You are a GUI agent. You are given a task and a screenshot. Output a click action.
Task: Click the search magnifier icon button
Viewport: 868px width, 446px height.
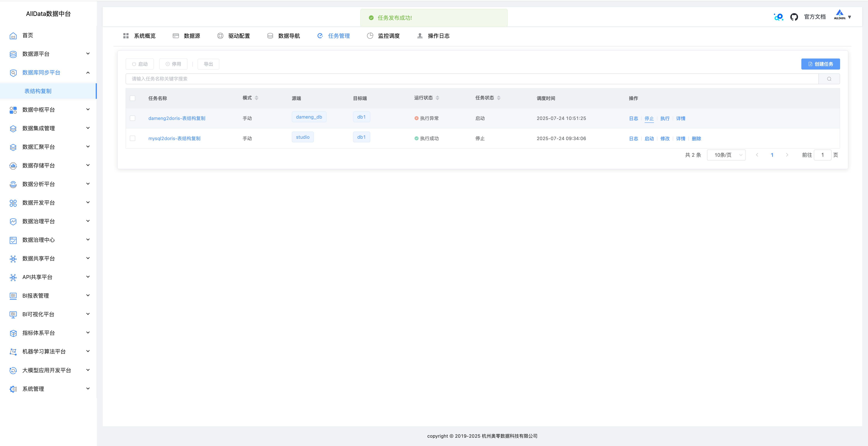(x=829, y=79)
